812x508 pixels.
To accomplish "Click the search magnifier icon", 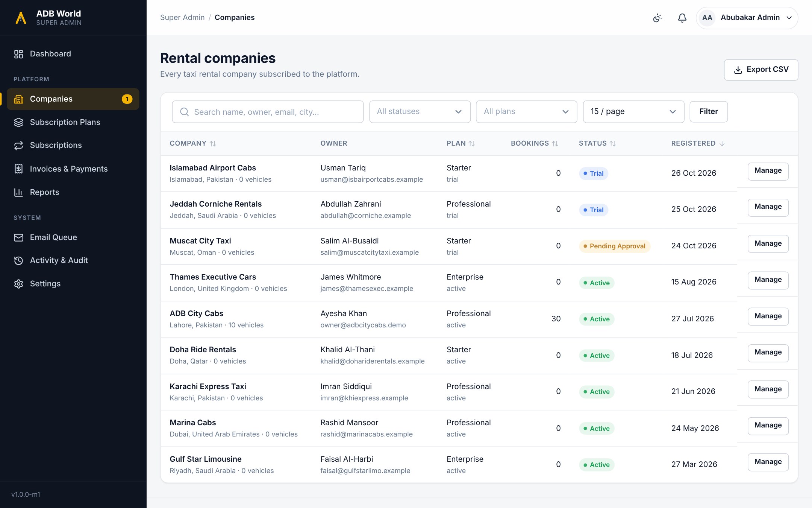I will [184, 112].
